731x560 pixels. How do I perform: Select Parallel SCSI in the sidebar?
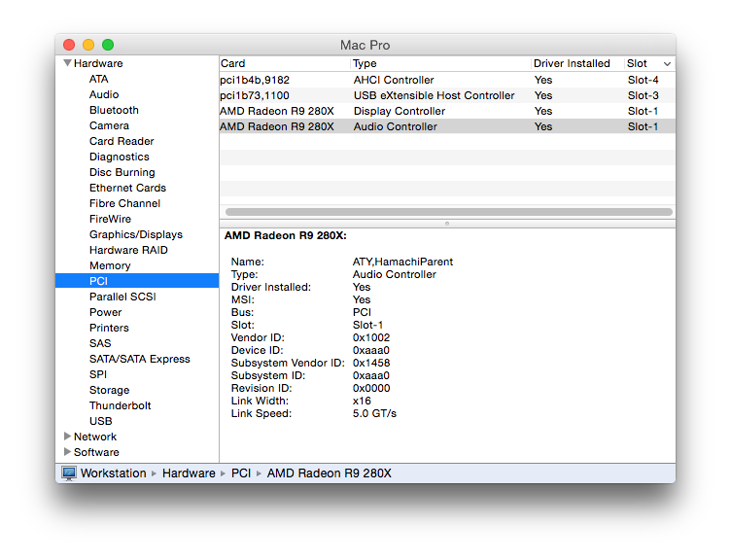pyautogui.click(x=122, y=297)
